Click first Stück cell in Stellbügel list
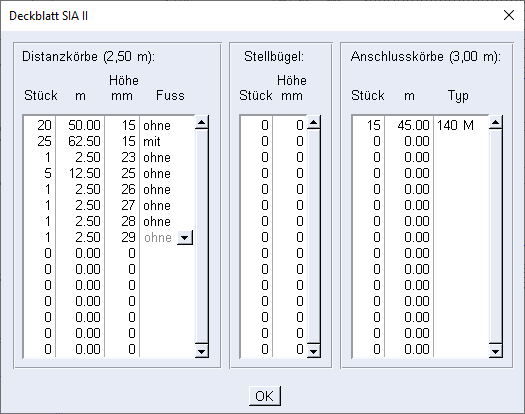The image size is (525, 414). click(x=256, y=125)
